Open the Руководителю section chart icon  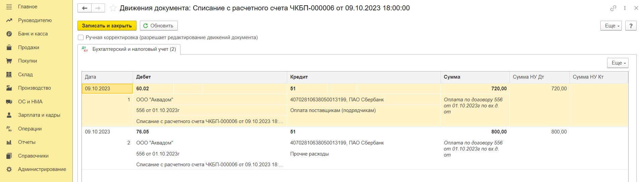[x=9, y=20]
